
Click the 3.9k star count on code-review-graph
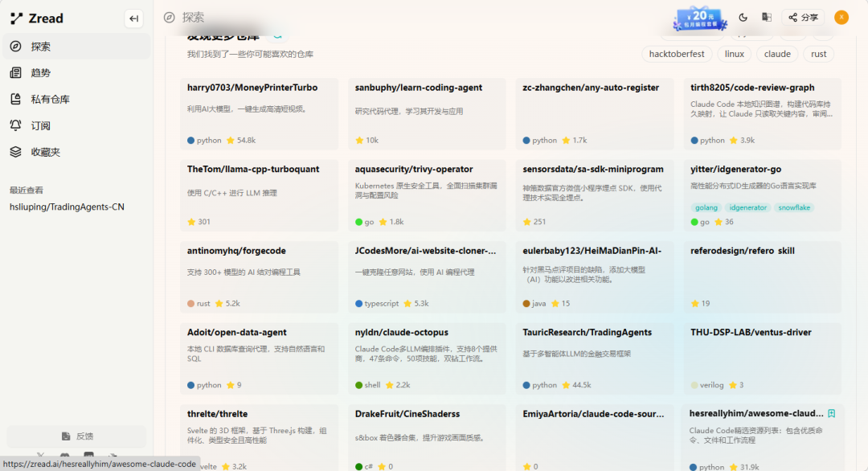tap(743, 141)
